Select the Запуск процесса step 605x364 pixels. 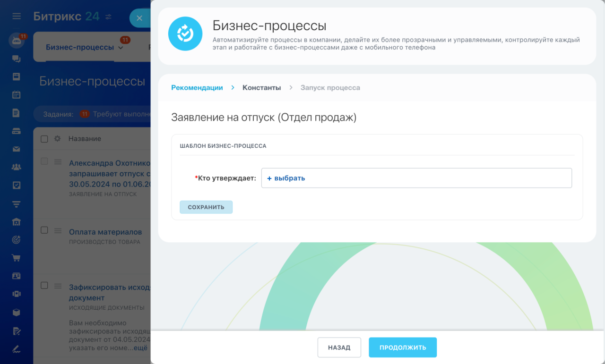(x=330, y=87)
